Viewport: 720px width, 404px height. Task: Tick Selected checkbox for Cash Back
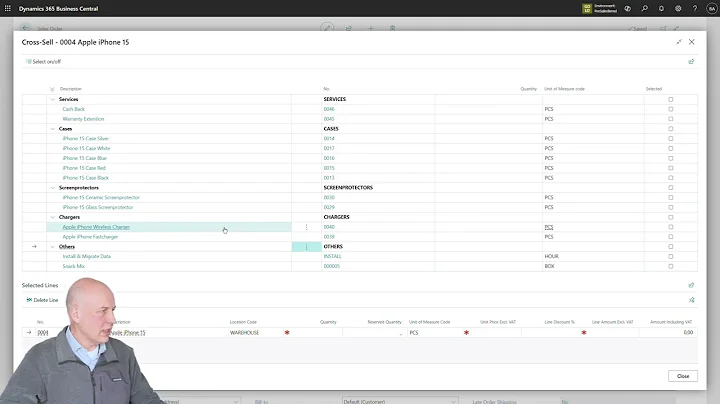[670, 109]
